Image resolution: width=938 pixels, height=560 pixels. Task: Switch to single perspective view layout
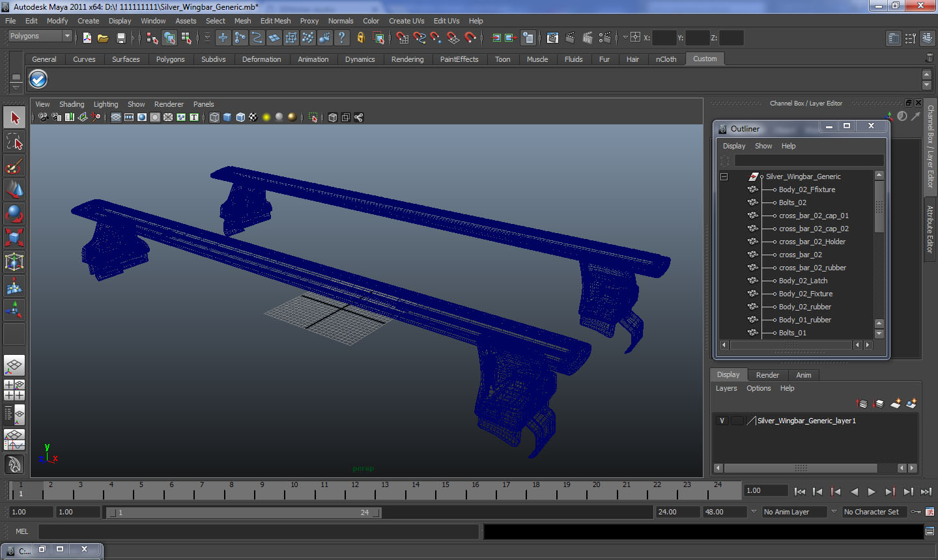tap(14, 365)
